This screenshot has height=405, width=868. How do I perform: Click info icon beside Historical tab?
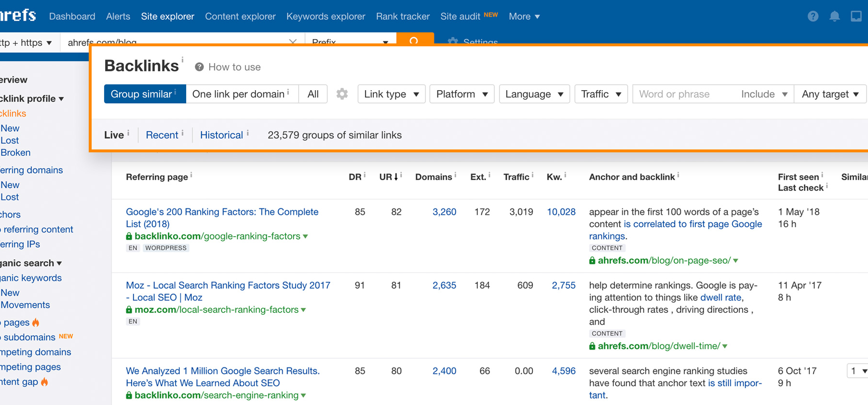click(248, 133)
